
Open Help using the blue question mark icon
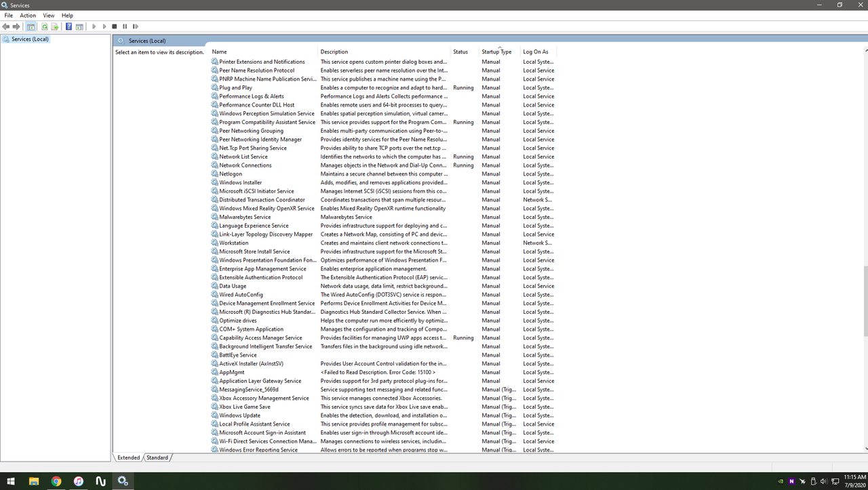[68, 26]
